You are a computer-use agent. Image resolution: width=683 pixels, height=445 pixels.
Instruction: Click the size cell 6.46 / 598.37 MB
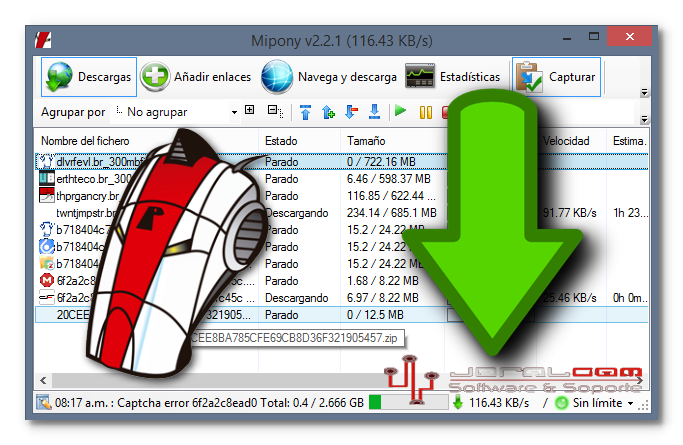(389, 179)
